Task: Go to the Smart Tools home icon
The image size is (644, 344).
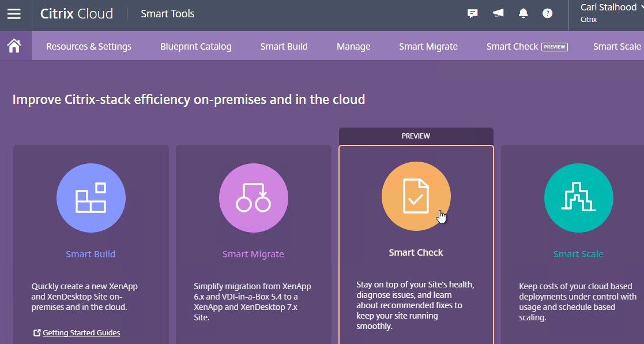Action: pos(14,46)
